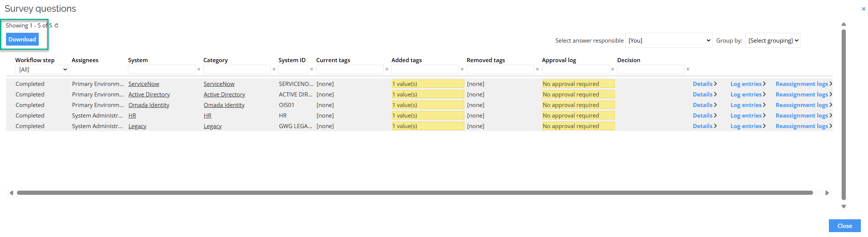
Task: Clear the System ID filter
Action: click(312, 69)
